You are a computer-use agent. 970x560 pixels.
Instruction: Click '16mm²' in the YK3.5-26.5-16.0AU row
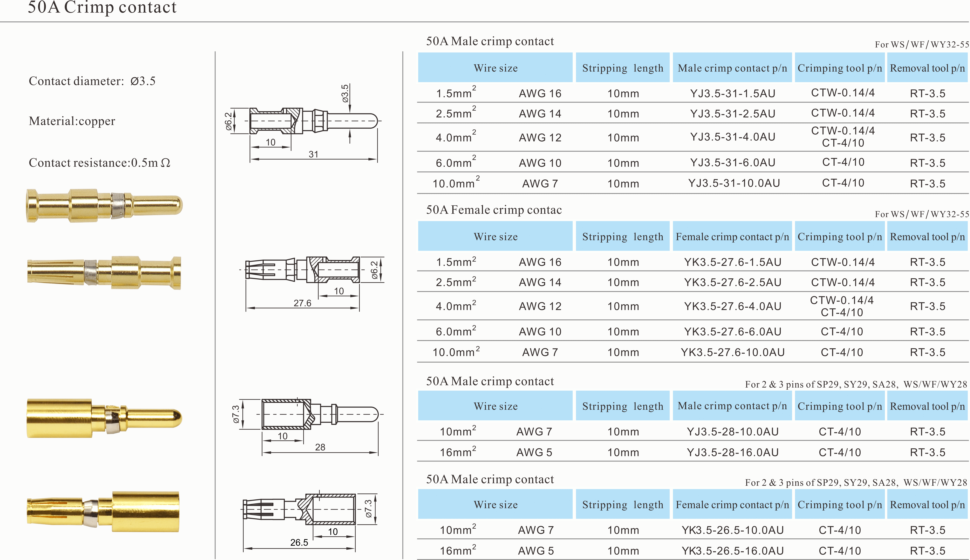458,550
